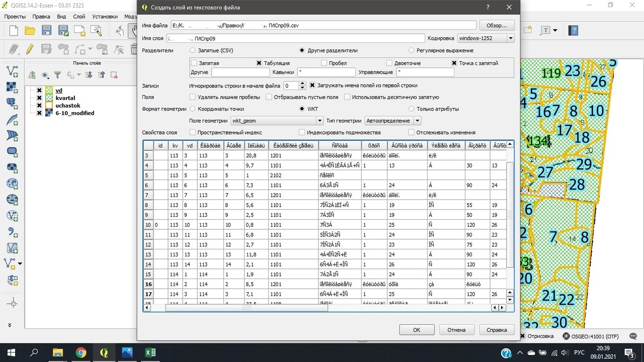Viewport: 644px width, 362px height.
Task: Uncheck the Табуляция delimiter checkbox
Action: pyautogui.click(x=259, y=63)
